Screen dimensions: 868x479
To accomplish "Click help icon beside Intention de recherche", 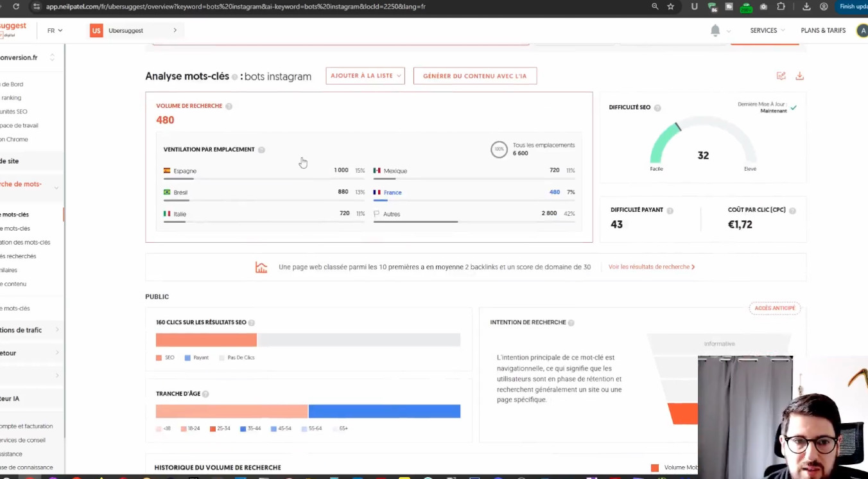I will tap(571, 323).
